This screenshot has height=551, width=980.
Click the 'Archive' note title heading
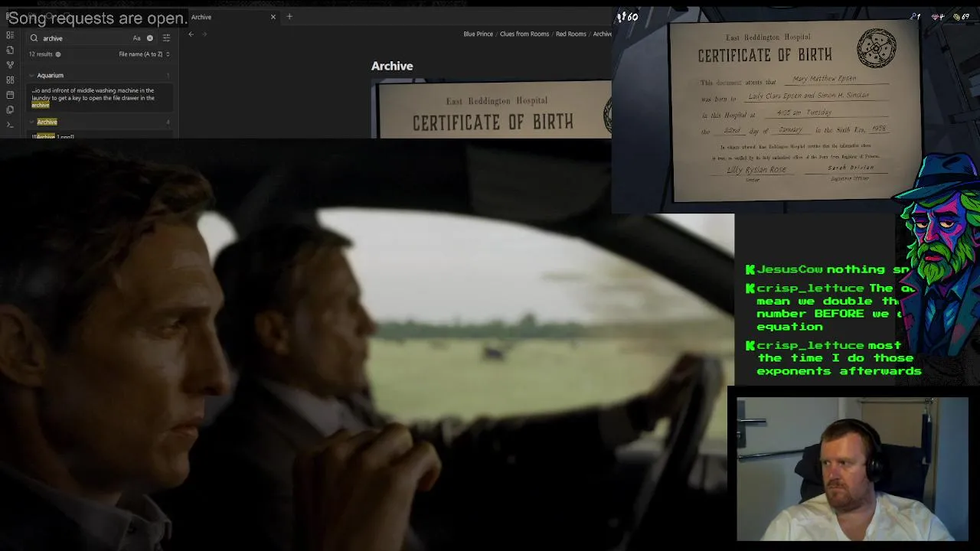(x=392, y=66)
